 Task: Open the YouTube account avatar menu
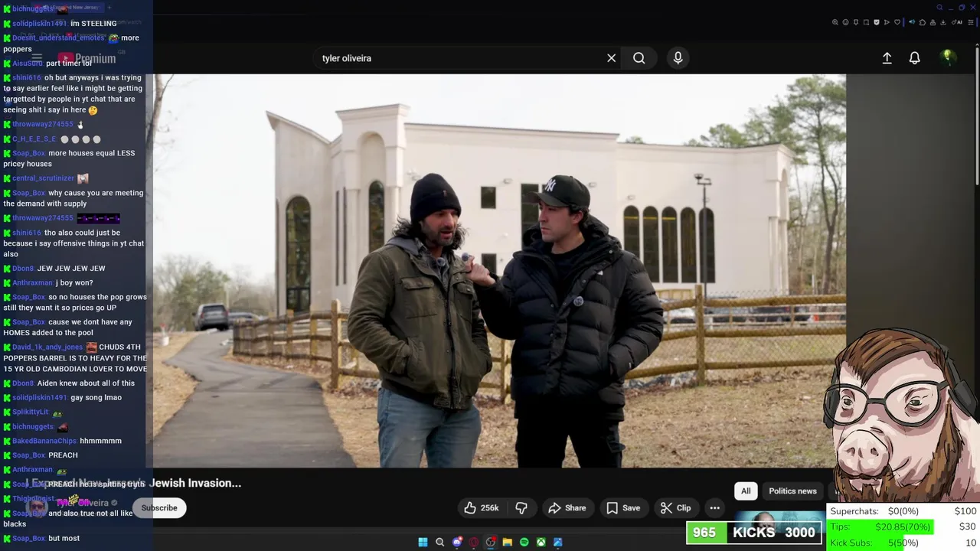click(947, 57)
